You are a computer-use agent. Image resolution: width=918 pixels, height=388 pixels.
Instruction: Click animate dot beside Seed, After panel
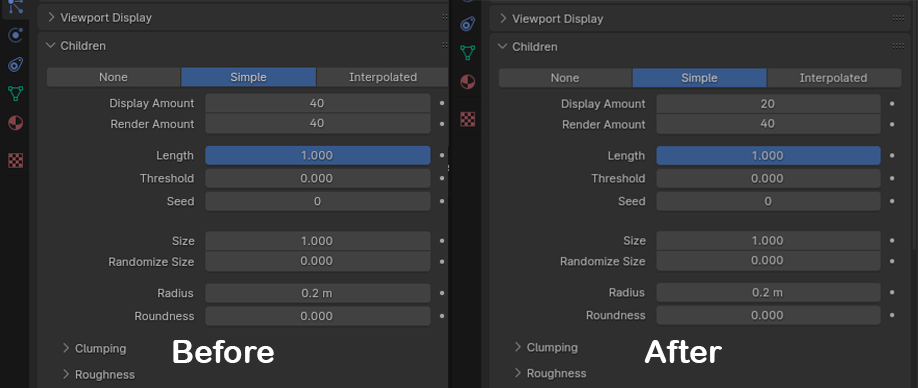tap(892, 201)
